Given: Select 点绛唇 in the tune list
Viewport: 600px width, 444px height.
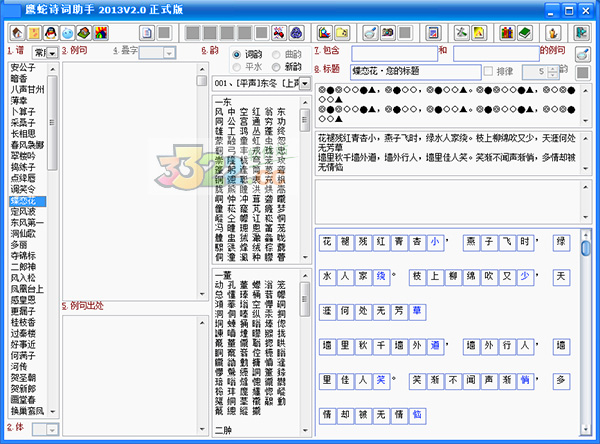Looking at the screenshot, I should (x=23, y=178).
